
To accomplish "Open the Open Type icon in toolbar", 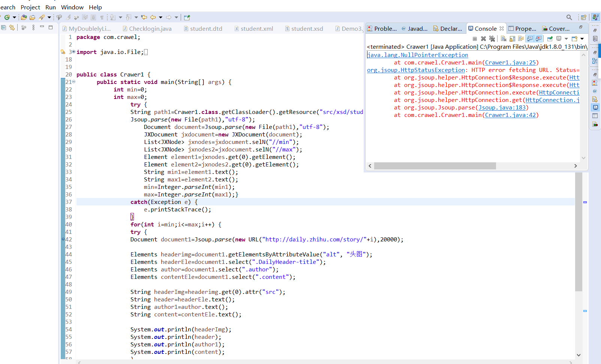I will [24, 17].
